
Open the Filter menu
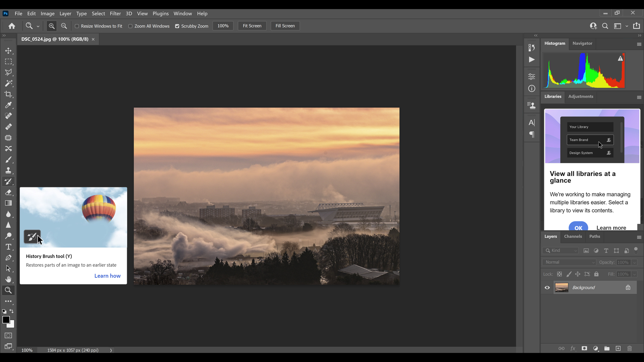pyautogui.click(x=115, y=13)
